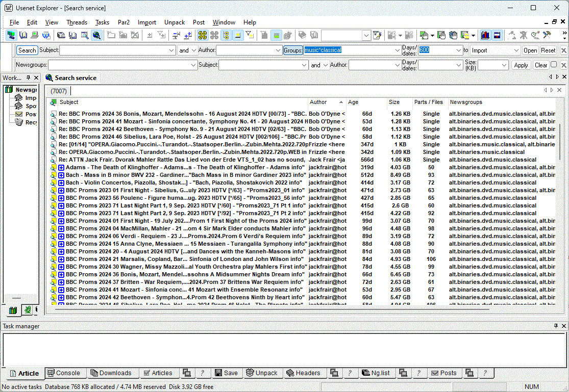Toggle the highlighted yellow knot view button
569x392 pixels.
[x=202, y=35]
